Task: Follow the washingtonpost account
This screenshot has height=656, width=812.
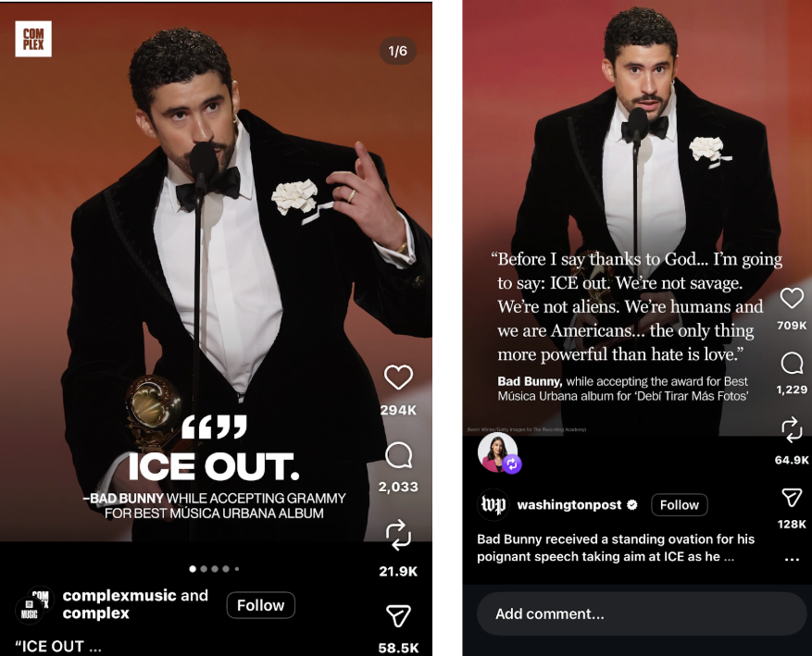Action: (679, 505)
